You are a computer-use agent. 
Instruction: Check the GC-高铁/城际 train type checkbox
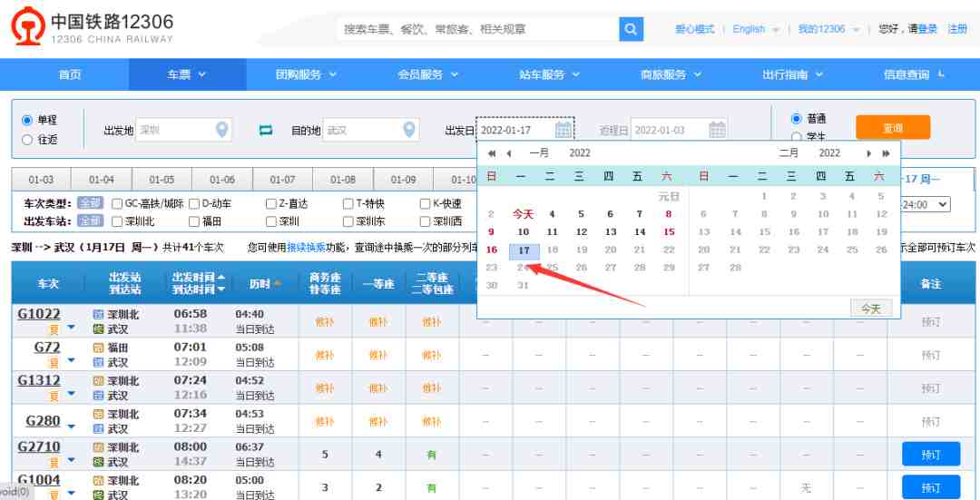click(117, 204)
